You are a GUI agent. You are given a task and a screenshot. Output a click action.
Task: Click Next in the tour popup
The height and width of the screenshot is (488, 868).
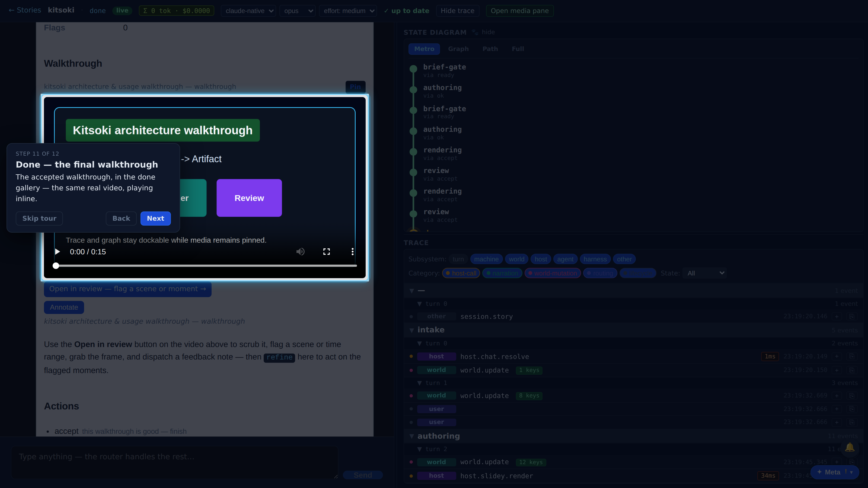[x=155, y=218]
